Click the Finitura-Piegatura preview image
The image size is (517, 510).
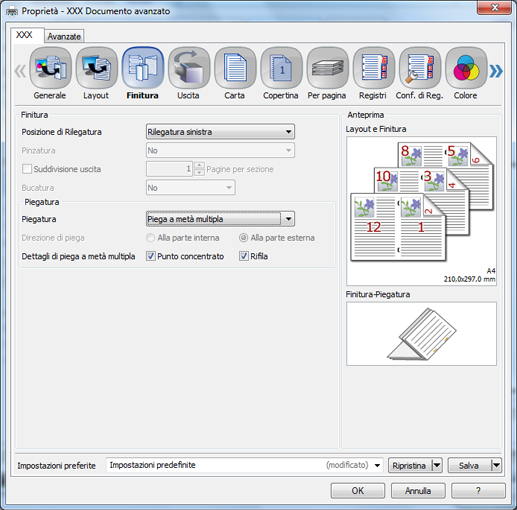pos(421,334)
